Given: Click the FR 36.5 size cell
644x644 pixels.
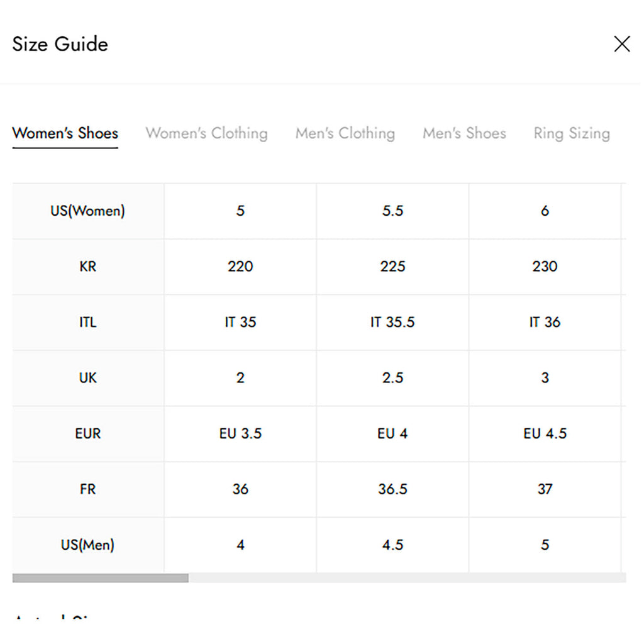Looking at the screenshot, I should (392, 489).
